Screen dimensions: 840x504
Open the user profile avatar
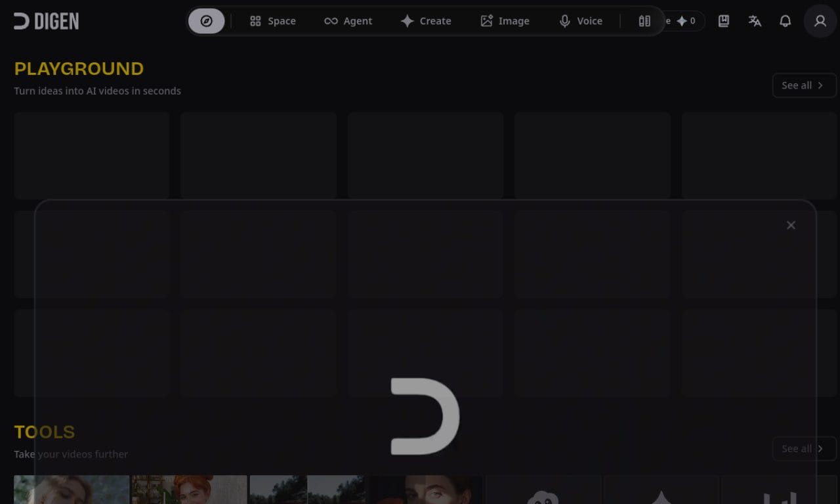(x=820, y=21)
